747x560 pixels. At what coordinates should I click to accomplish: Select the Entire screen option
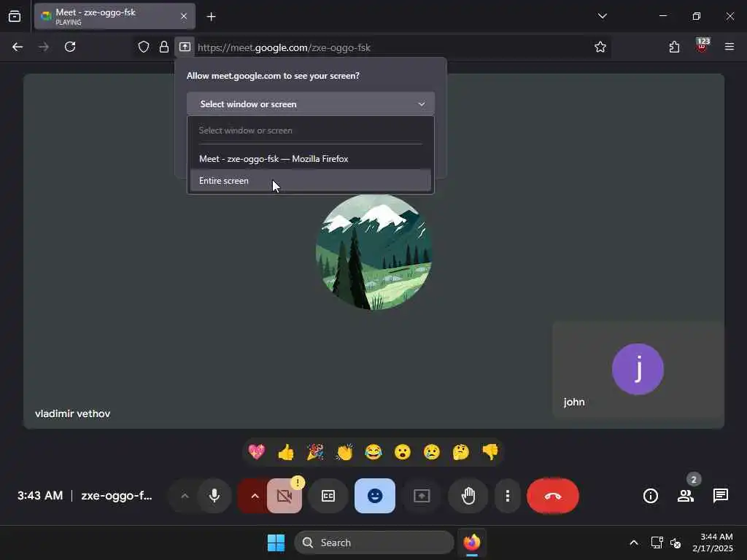tap(310, 181)
